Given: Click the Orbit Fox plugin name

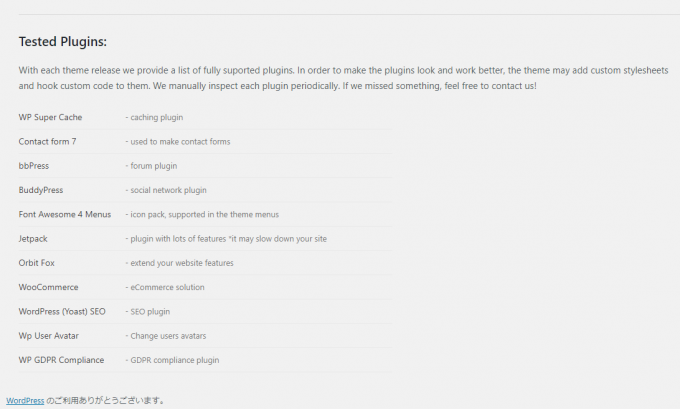Looking at the screenshot, I should tap(36, 263).
